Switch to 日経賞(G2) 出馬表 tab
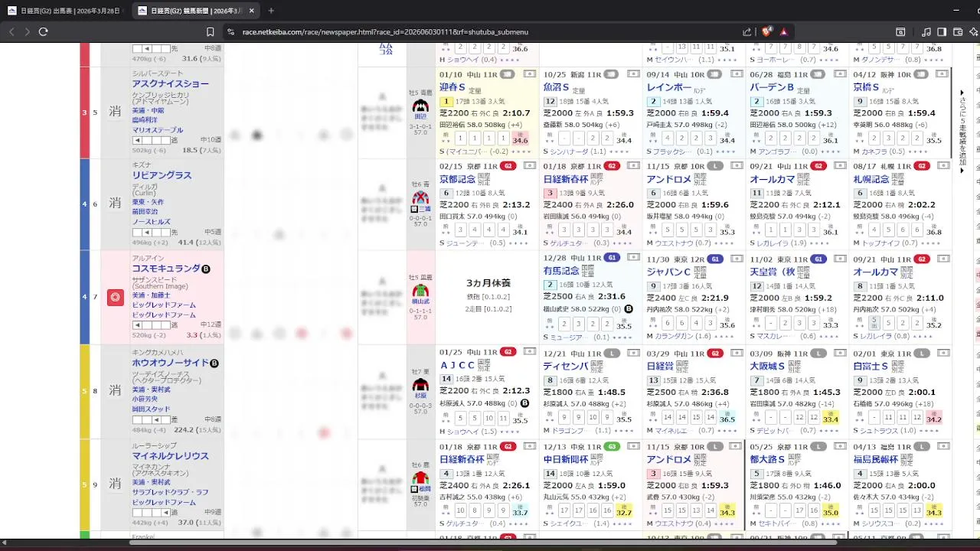This screenshot has height=551, width=980. tap(63, 11)
